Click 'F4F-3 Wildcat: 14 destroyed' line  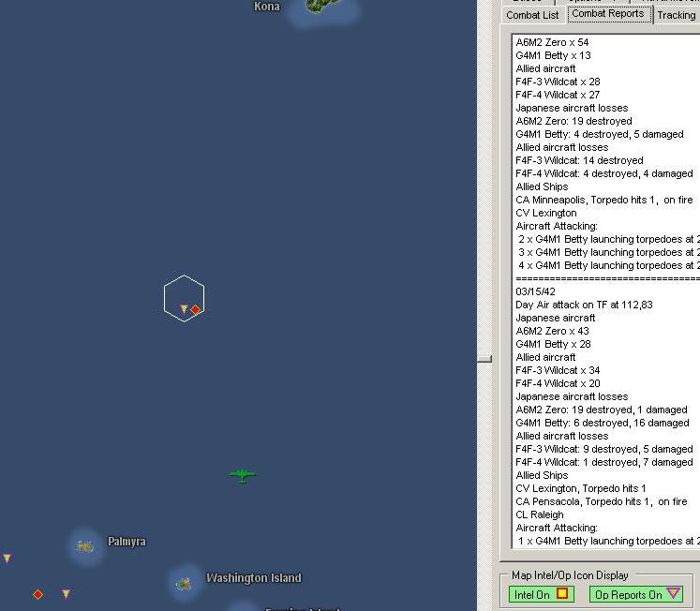point(579,160)
